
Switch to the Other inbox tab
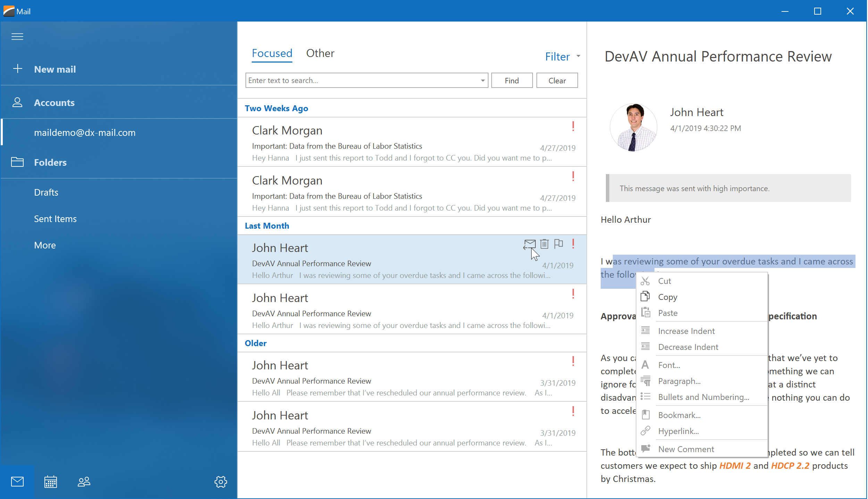click(x=320, y=53)
